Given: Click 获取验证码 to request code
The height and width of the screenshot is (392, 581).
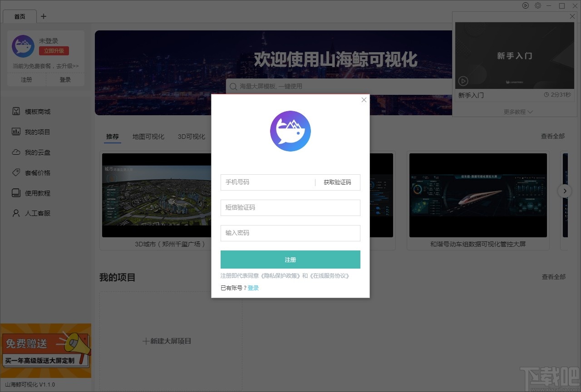Looking at the screenshot, I should [337, 182].
